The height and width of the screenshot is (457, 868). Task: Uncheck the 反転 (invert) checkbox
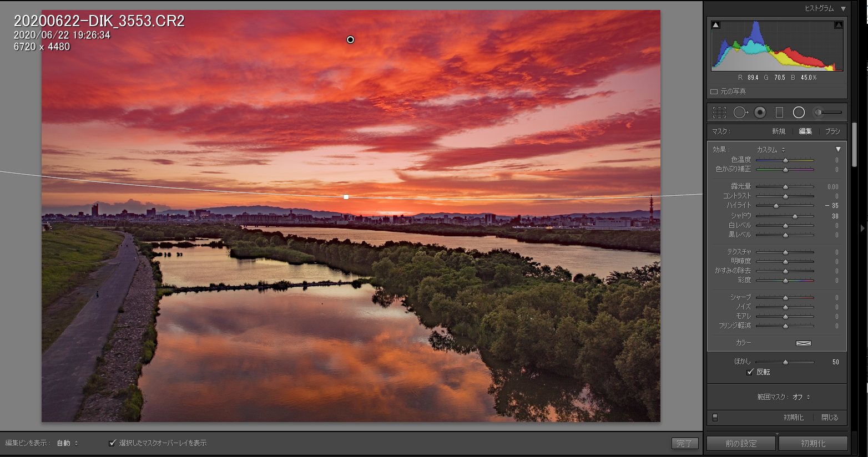point(750,372)
